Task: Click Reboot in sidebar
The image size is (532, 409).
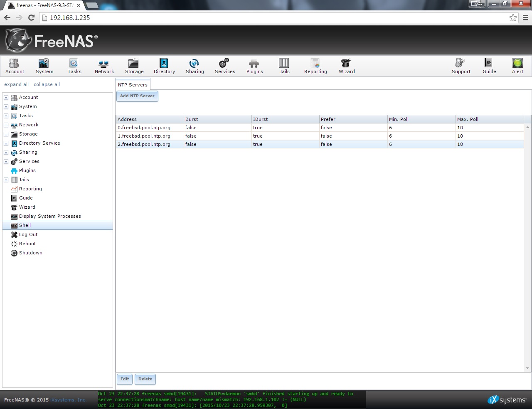Action: [x=27, y=244]
